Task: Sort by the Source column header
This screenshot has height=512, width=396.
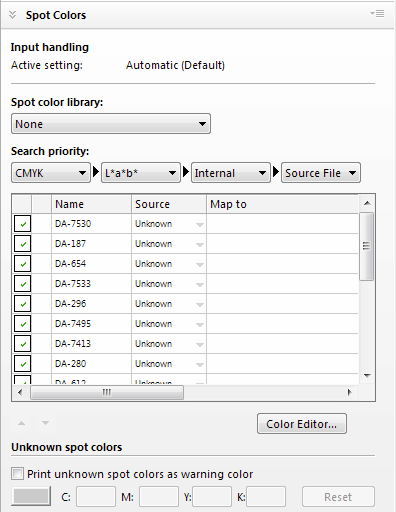Action: pyautogui.click(x=169, y=204)
